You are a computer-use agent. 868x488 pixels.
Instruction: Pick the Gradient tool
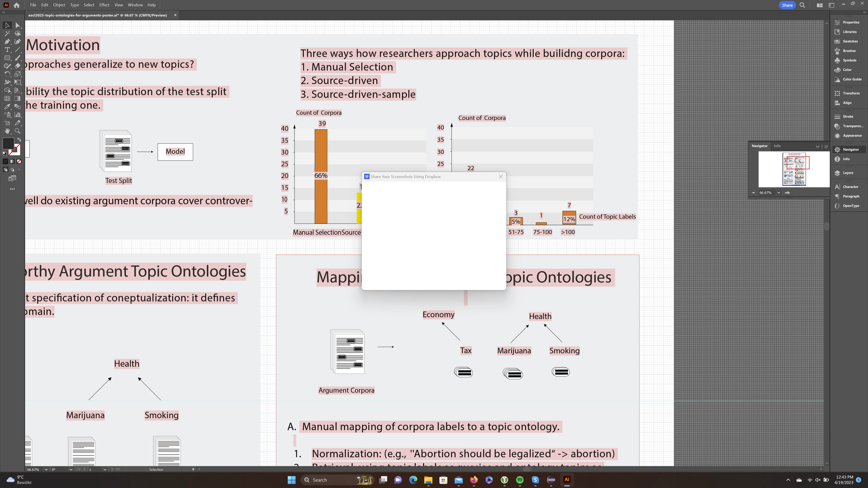point(18,99)
